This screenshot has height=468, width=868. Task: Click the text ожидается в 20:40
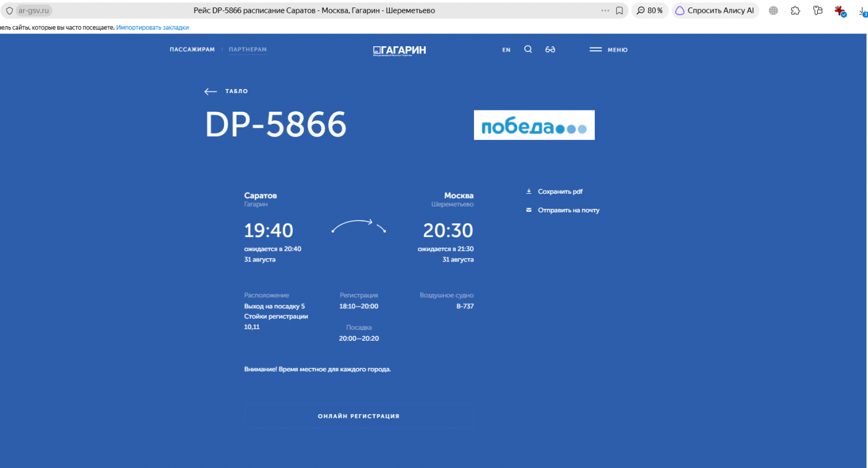point(273,249)
